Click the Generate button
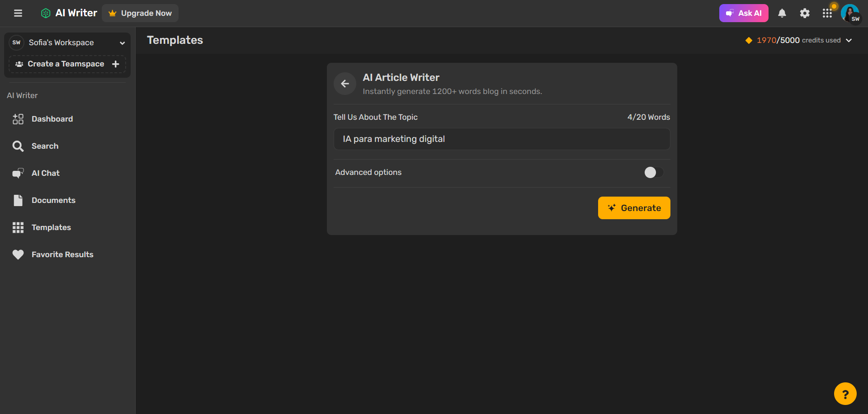This screenshot has height=414, width=868. pyautogui.click(x=634, y=208)
